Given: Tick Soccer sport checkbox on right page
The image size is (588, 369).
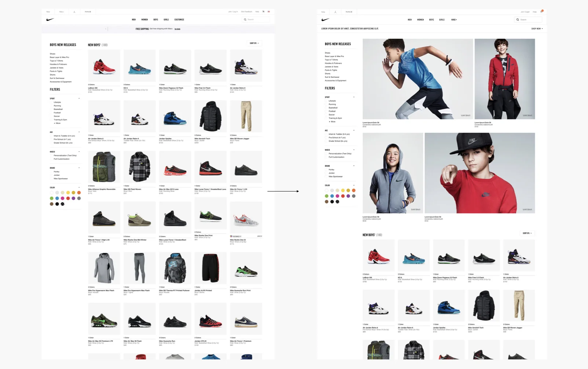Looking at the screenshot, I should point(326,115).
